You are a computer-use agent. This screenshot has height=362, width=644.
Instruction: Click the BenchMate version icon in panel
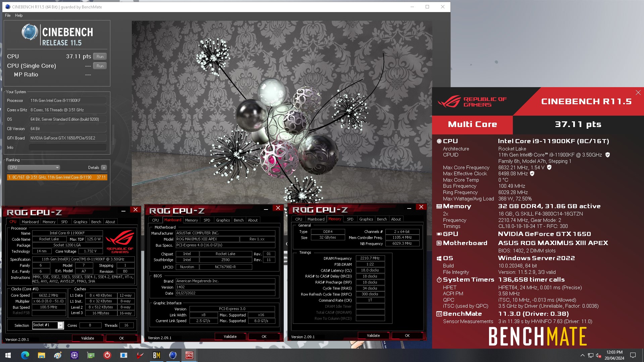tap(439, 314)
